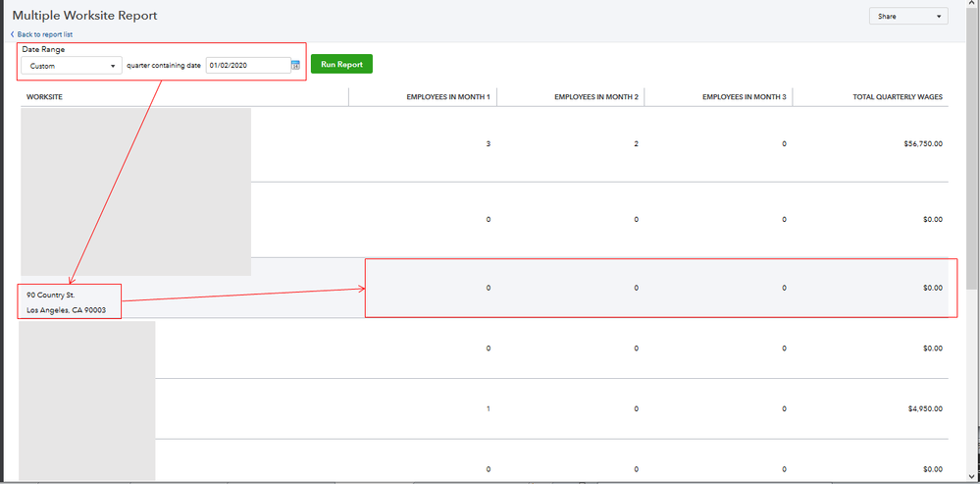Viewport: 980px width, 484px height.
Task: Open the calendar date picker icon
Action: [296, 65]
